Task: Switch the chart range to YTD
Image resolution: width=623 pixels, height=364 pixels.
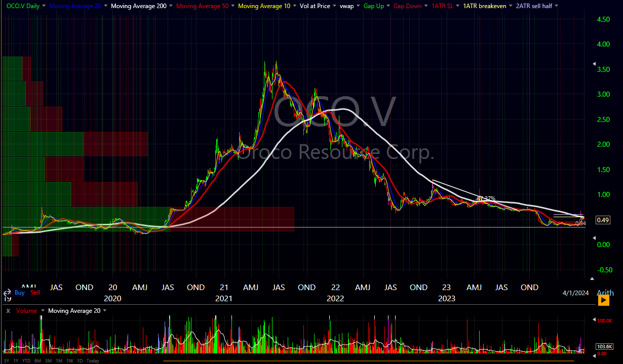Action: 27,360
